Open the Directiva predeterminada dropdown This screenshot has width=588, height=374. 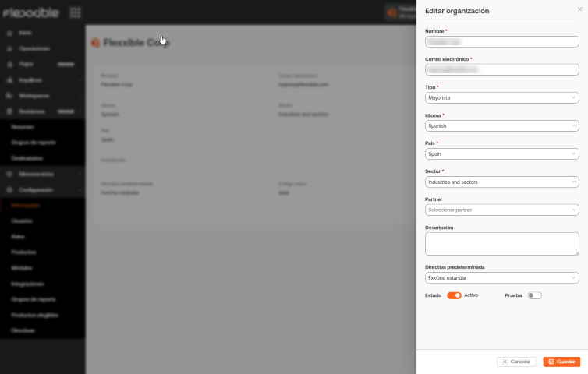coord(501,277)
